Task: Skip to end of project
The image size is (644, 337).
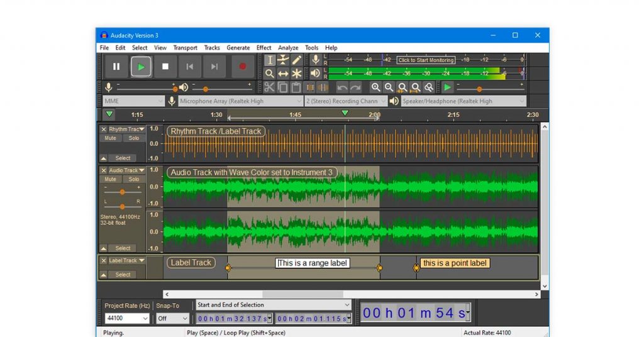Action: [214, 67]
